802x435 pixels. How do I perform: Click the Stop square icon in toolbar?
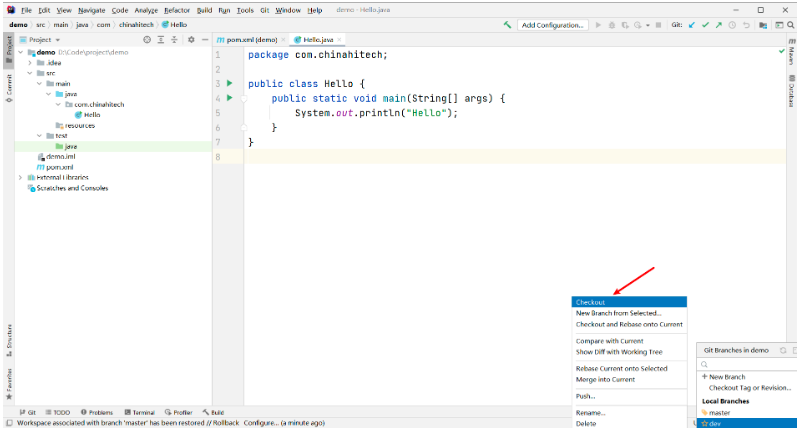[x=658, y=25]
